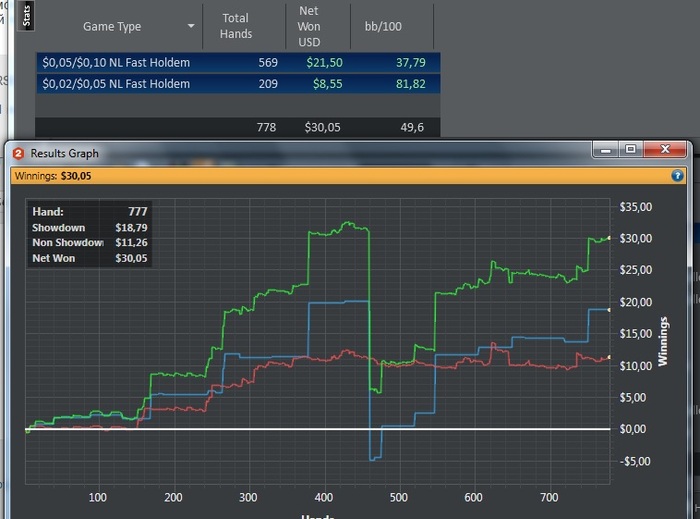This screenshot has height=519, width=700.
Task: Sort by the Total Hands column header
Action: (x=235, y=26)
